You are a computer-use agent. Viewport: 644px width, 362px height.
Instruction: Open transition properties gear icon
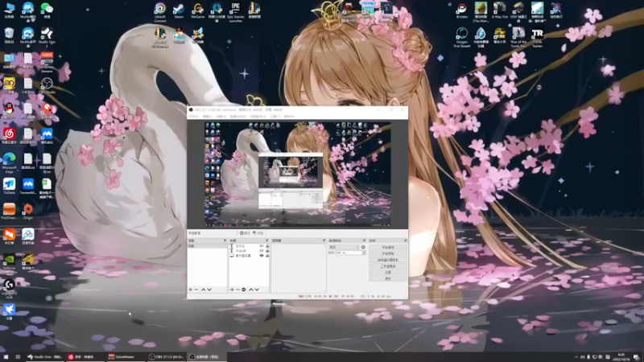[x=363, y=247]
